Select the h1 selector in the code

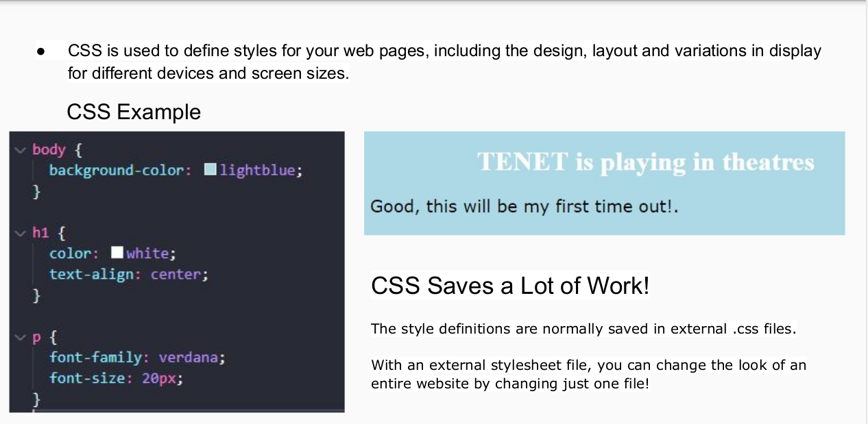pos(40,232)
